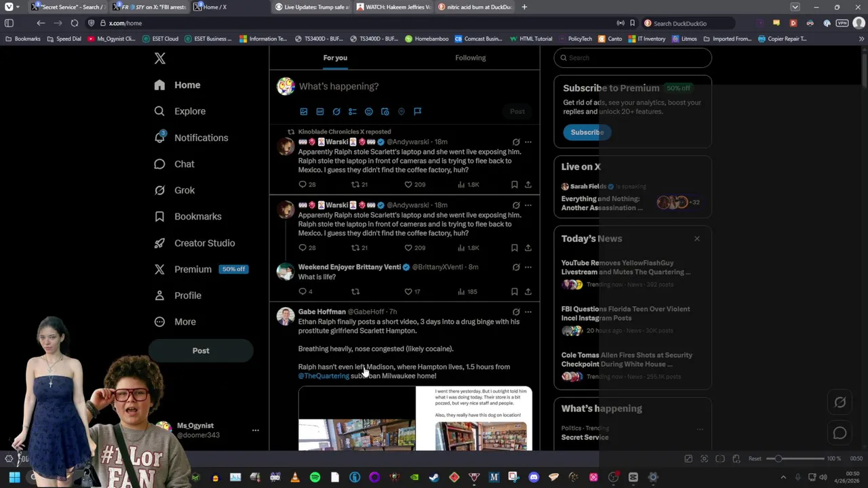Schedule post icon in composer
The image size is (868, 488).
pos(385,111)
